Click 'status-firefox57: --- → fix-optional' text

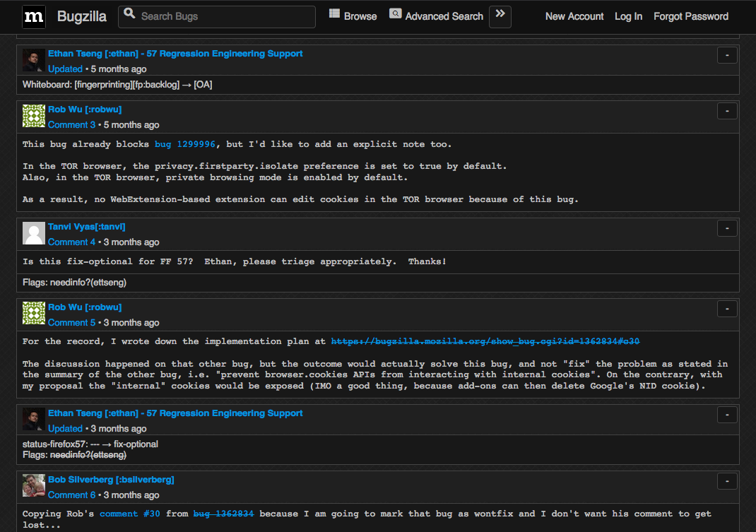90,444
